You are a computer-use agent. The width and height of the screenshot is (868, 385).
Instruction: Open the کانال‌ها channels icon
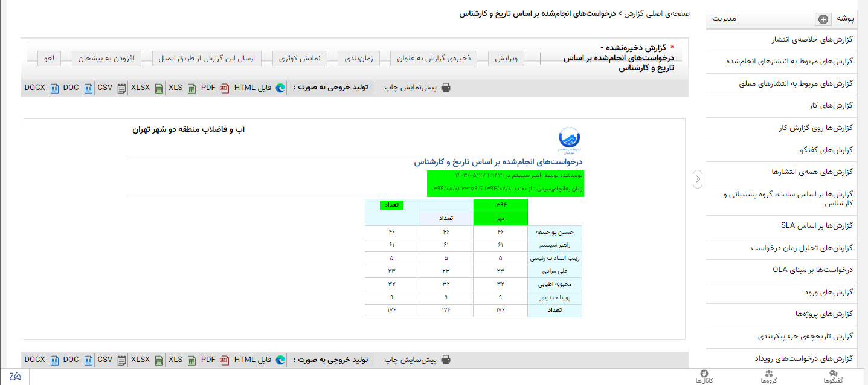pyautogui.click(x=704, y=375)
